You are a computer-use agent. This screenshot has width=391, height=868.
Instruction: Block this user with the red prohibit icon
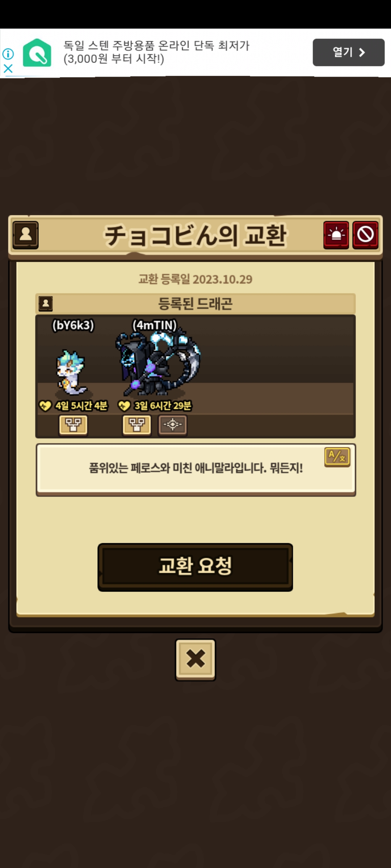[365, 235]
